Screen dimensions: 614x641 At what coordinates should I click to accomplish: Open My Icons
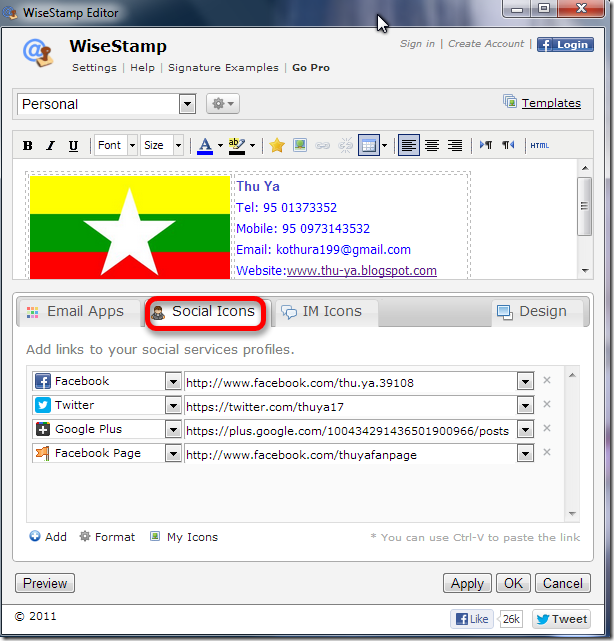point(184,537)
